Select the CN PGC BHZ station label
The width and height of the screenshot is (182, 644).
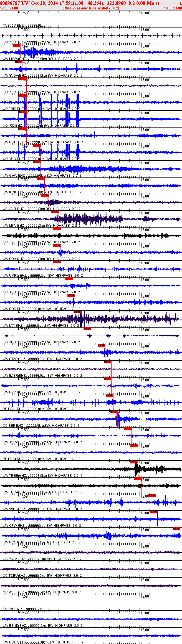(41, 42)
